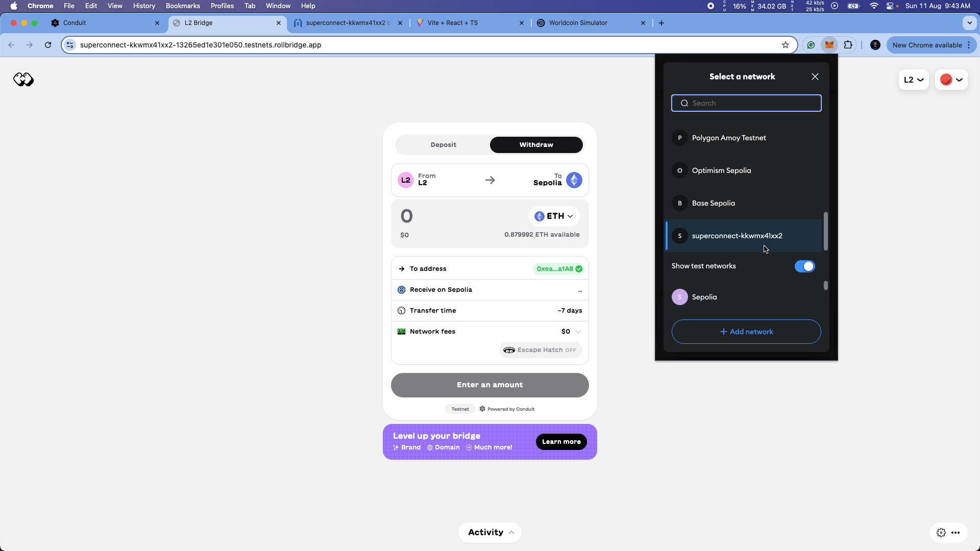980x551 pixels.
Task: Switch to the Conduit tab
Action: click(105, 23)
